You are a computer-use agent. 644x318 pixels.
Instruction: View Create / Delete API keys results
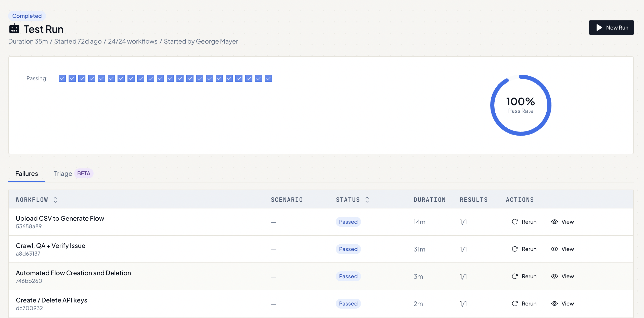pos(562,304)
